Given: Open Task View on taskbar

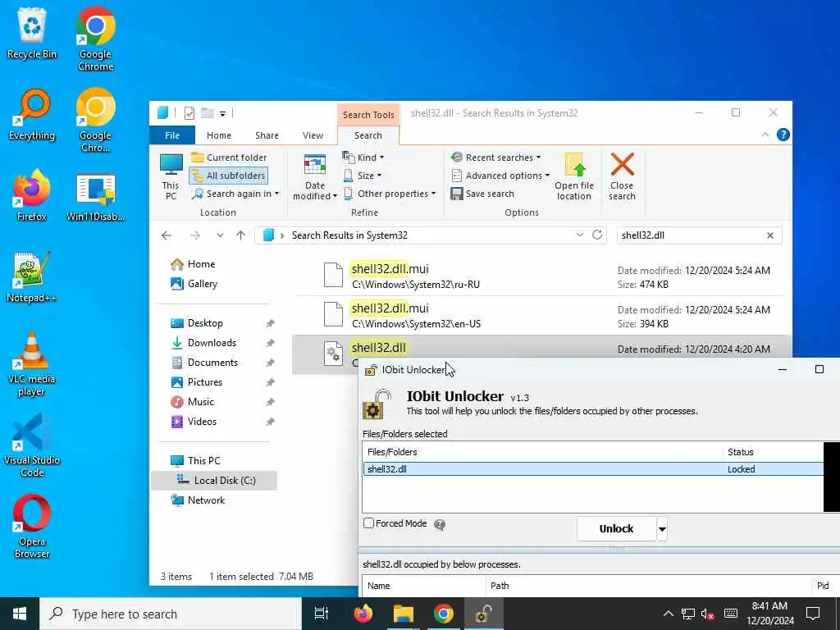Looking at the screenshot, I should click(322, 614).
